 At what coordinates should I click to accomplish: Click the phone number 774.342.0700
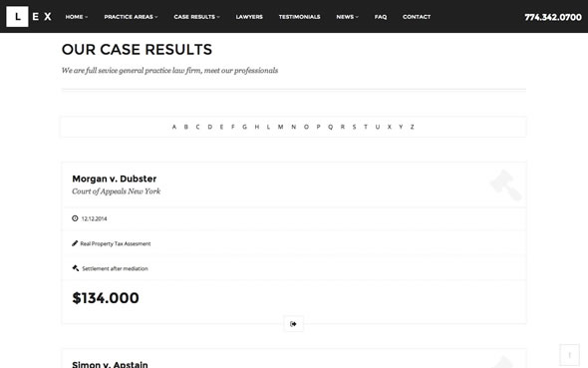pyautogui.click(x=553, y=17)
